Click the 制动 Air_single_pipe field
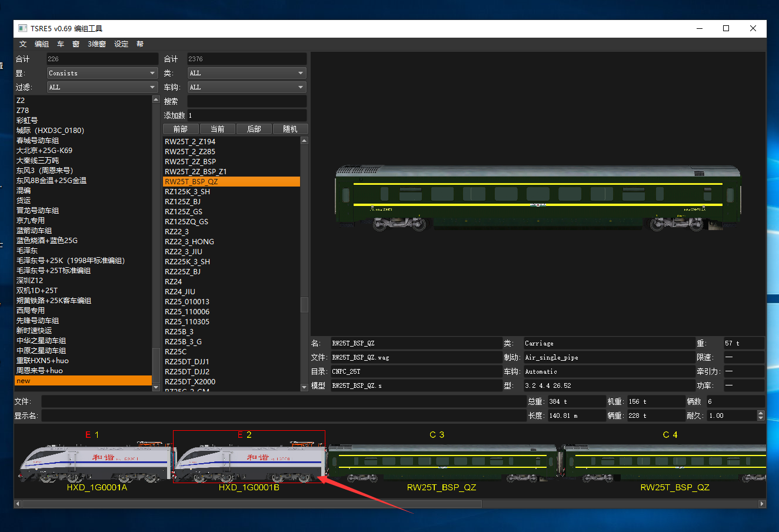This screenshot has width=779, height=532. point(608,357)
